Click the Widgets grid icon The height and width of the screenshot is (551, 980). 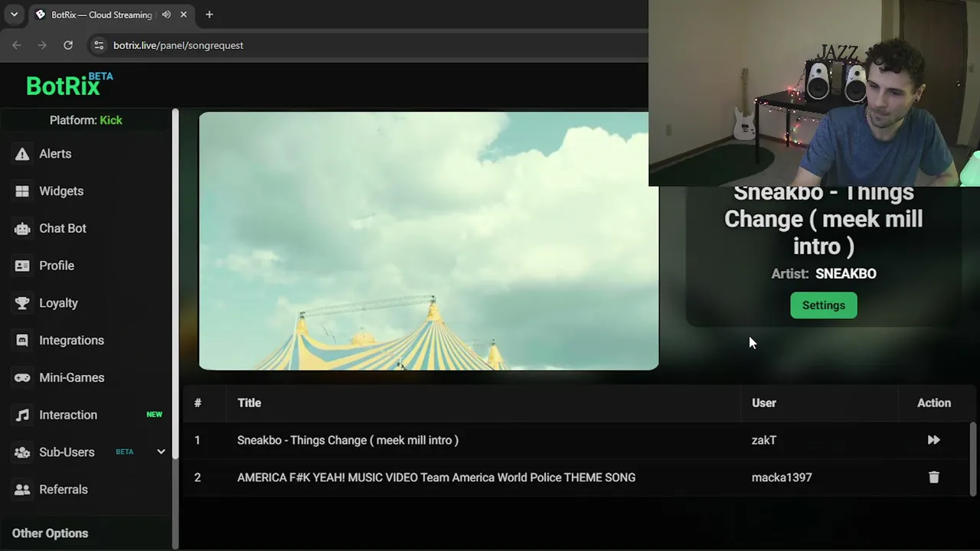22,191
